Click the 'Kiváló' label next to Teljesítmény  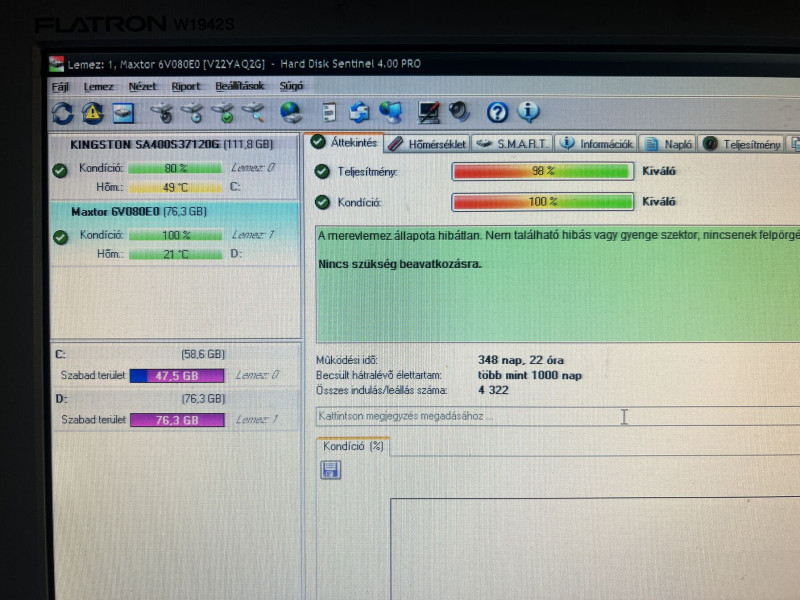point(659,171)
